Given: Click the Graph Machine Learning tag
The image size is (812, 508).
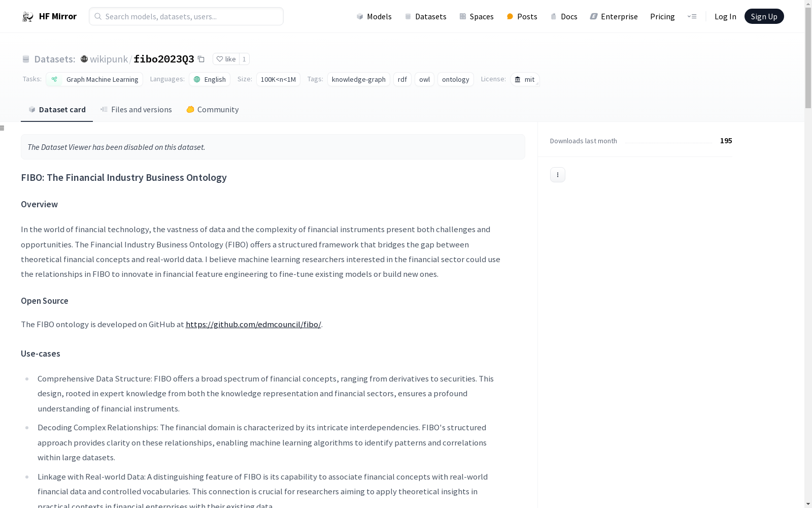Looking at the screenshot, I should click(94, 79).
